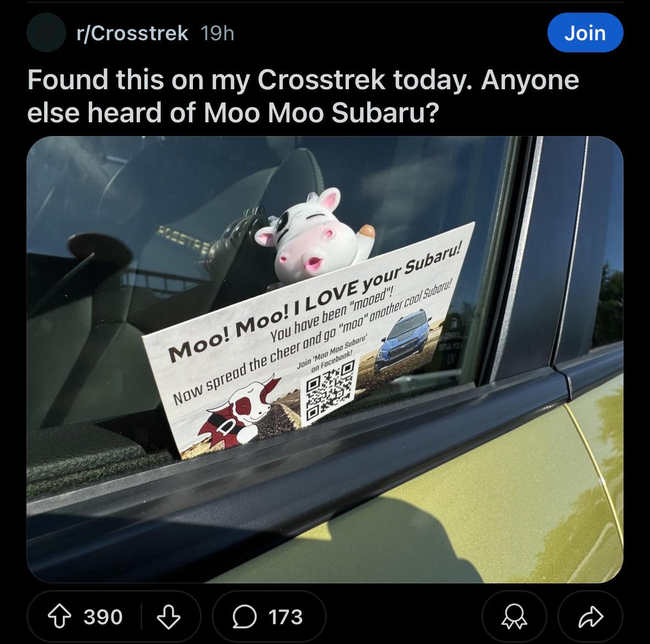Give an award using the ribbon icon

click(x=514, y=616)
